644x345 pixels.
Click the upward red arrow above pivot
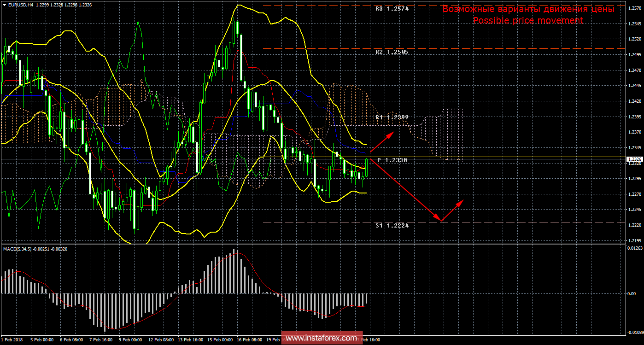(381, 142)
